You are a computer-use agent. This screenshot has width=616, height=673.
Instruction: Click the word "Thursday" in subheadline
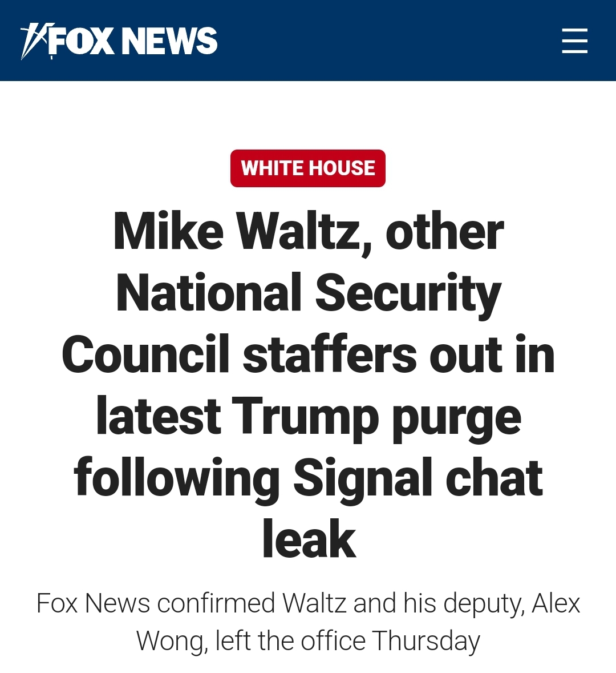click(x=426, y=641)
